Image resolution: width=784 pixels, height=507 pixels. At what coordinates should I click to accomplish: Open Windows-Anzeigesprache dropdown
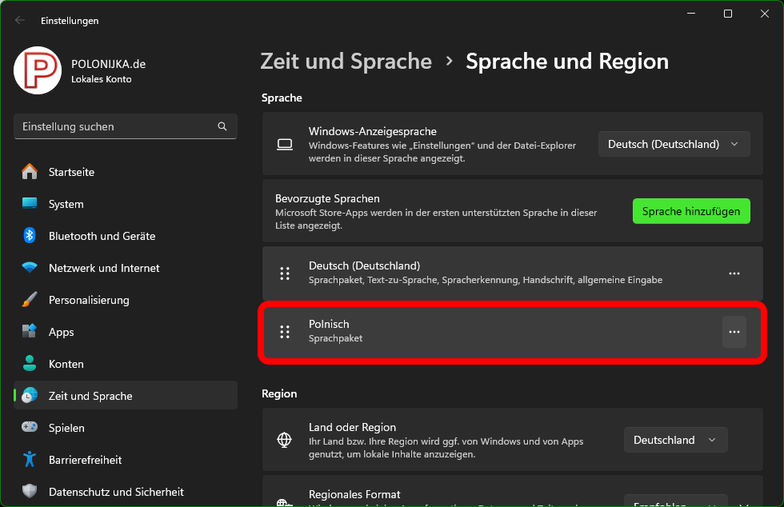click(x=673, y=144)
